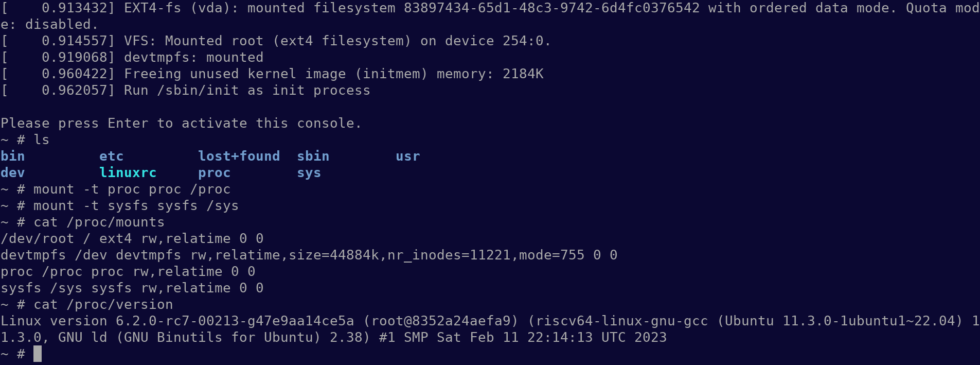Click the 'bin' directory name in ls output
The image size is (980, 365).
13,156
